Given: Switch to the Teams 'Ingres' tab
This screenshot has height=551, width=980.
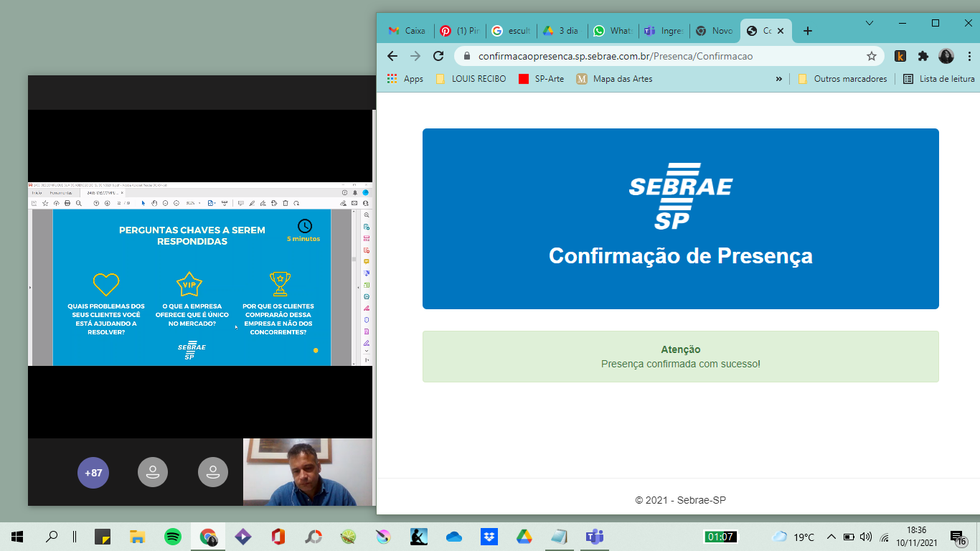Looking at the screenshot, I should click(664, 31).
